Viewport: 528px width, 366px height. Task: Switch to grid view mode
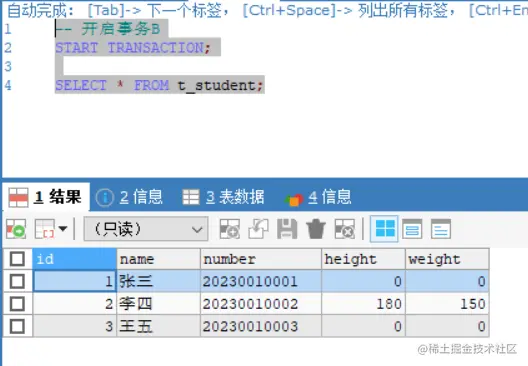pyautogui.click(x=385, y=229)
